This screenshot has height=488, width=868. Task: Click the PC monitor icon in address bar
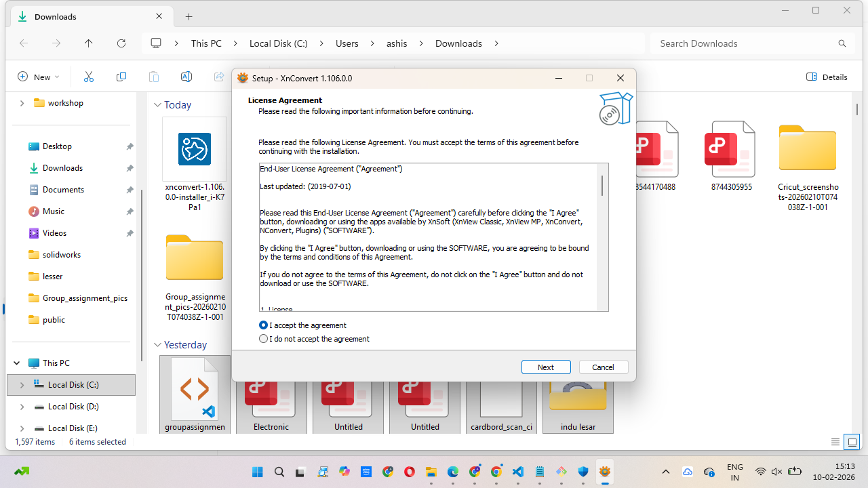(156, 43)
